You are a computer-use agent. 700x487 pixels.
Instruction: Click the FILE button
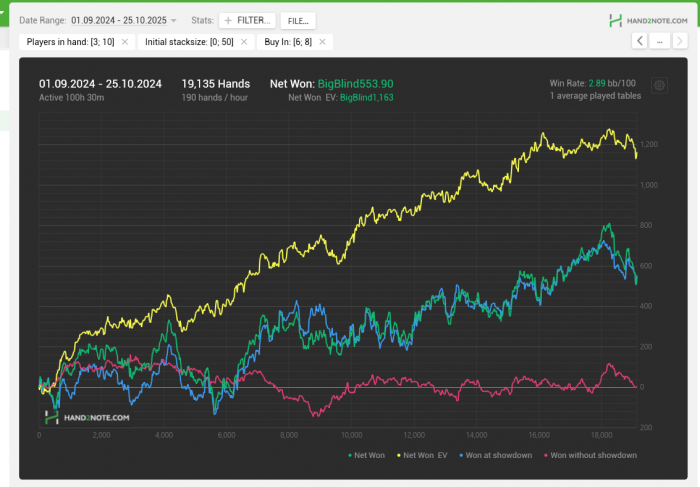coord(297,20)
